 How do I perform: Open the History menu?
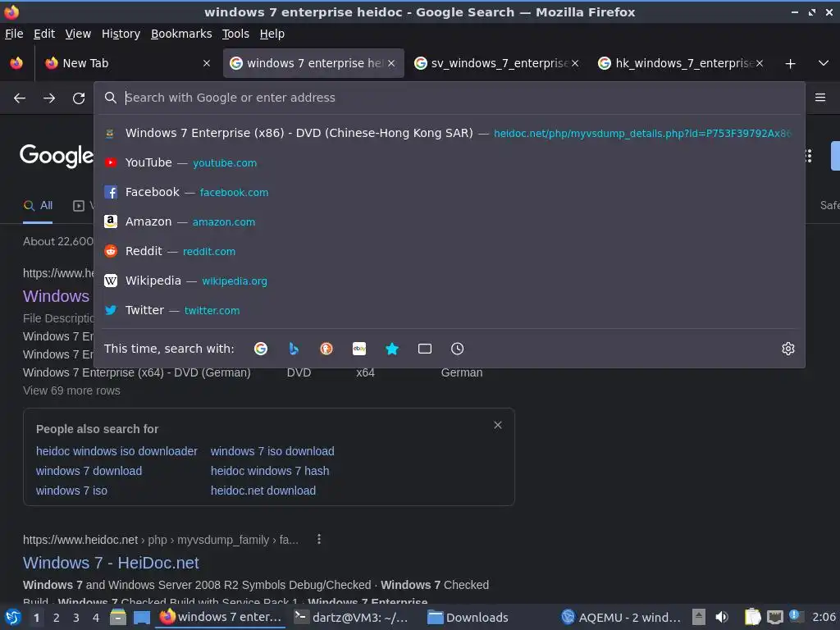121,34
